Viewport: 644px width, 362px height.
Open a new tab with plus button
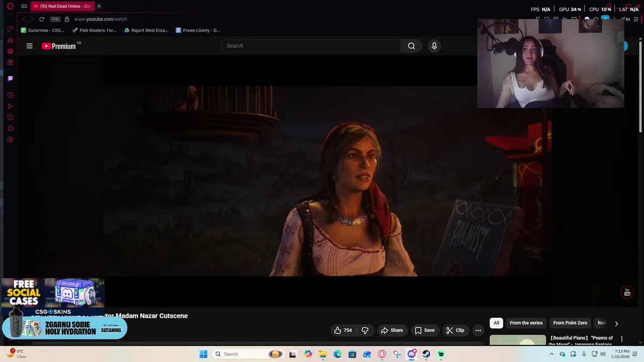pos(99,6)
